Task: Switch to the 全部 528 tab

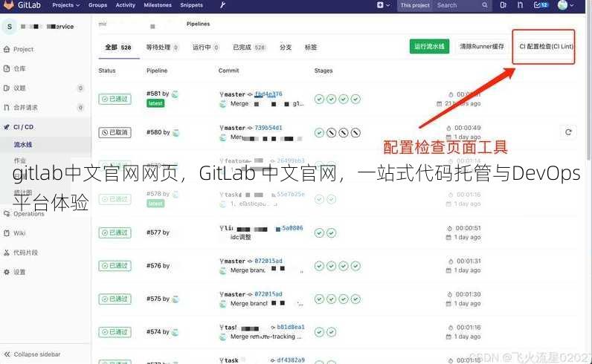Action: click(118, 47)
